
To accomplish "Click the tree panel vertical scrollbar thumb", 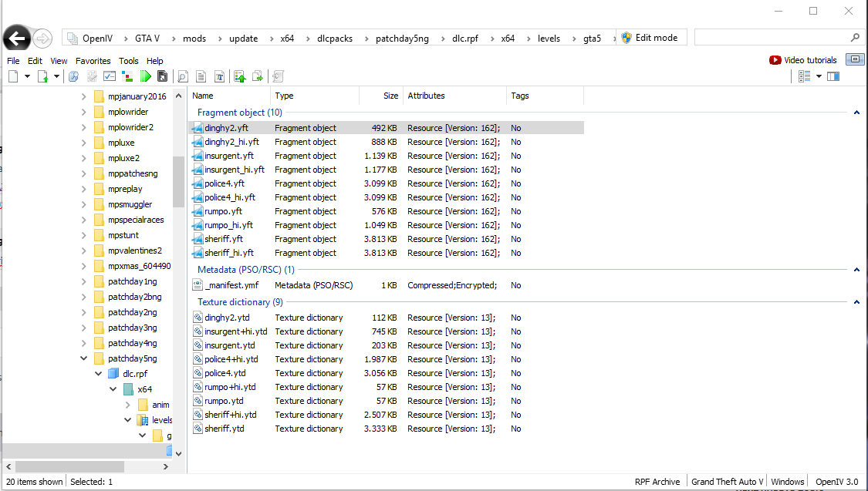I will (x=178, y=182).
